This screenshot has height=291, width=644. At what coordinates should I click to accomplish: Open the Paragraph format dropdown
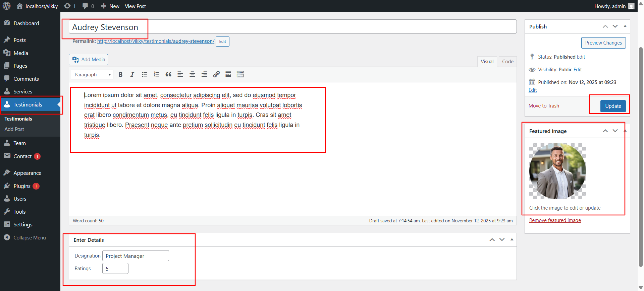coord(92,74)
